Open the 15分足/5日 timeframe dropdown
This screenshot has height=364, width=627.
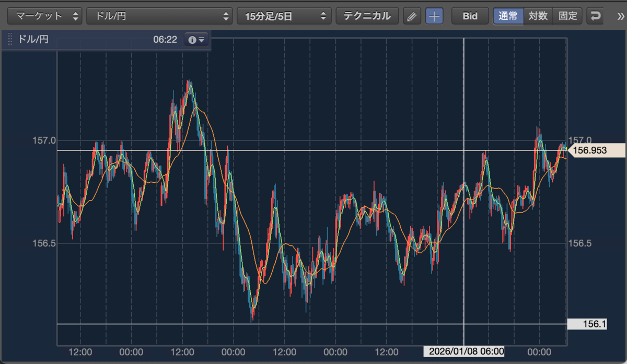pyautogui.click(x=284, y=16)
